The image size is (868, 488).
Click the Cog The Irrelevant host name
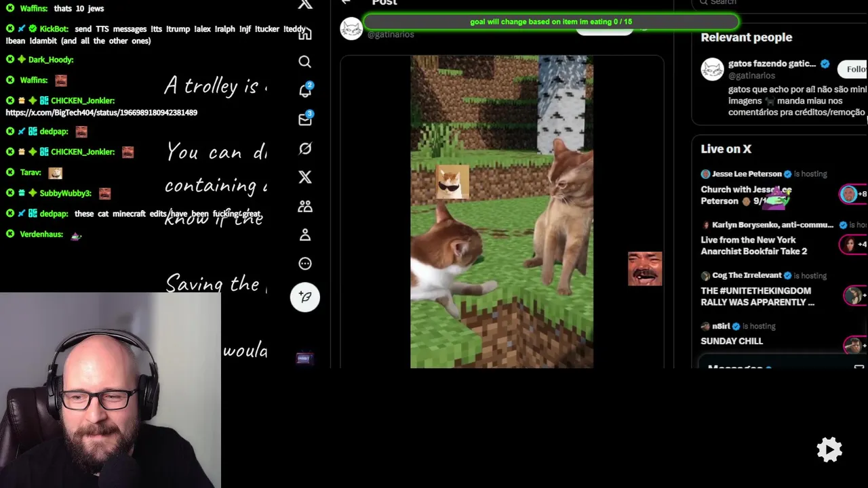coord(747,276)
